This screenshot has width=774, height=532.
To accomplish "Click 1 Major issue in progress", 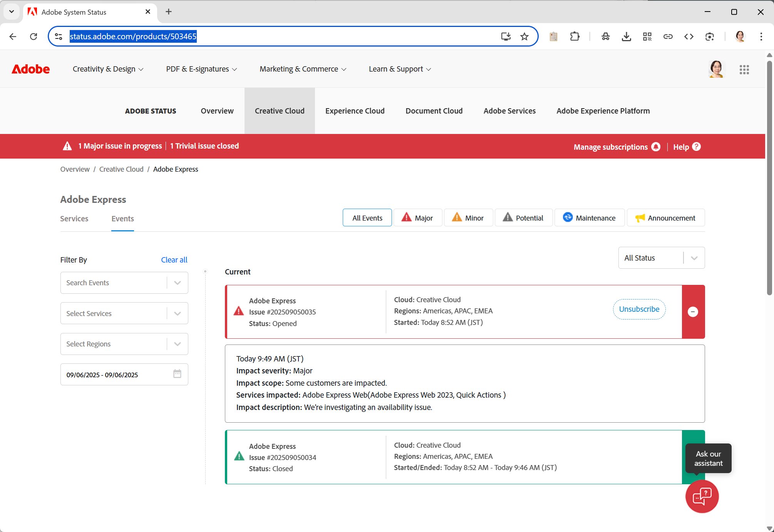I will click(x=120, y=146).
